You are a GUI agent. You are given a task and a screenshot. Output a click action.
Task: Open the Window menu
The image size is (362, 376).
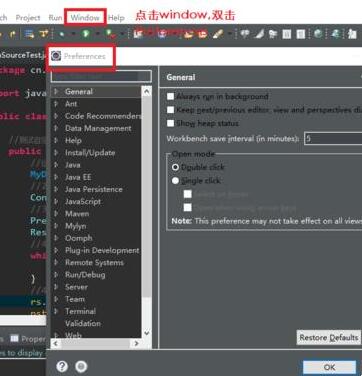[85, 18]
